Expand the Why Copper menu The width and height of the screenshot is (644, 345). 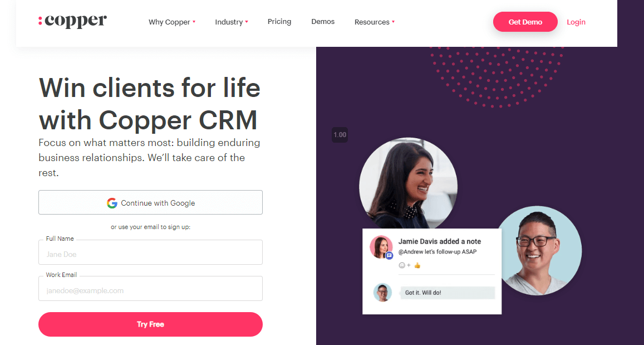coord(171,22)
